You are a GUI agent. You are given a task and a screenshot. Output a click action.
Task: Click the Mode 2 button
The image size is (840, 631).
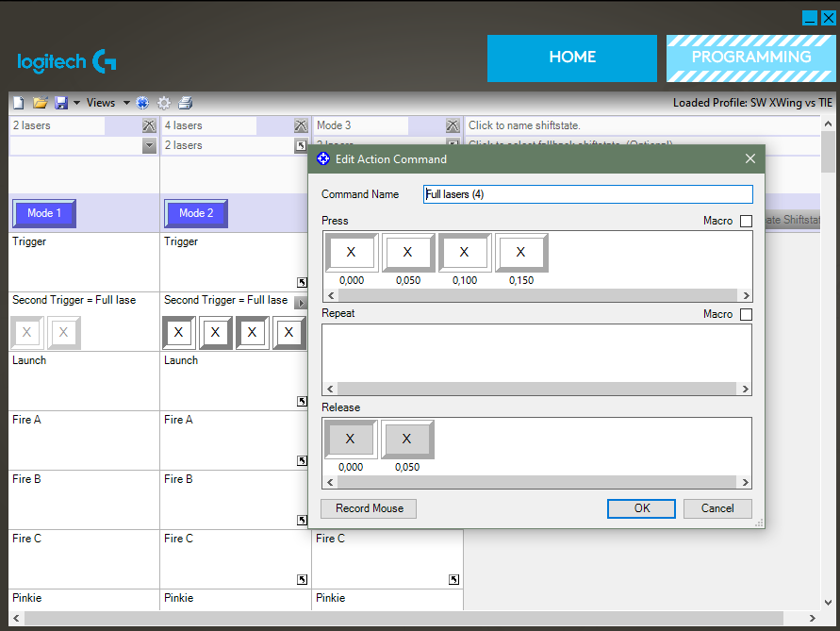(x=196, y=213)
